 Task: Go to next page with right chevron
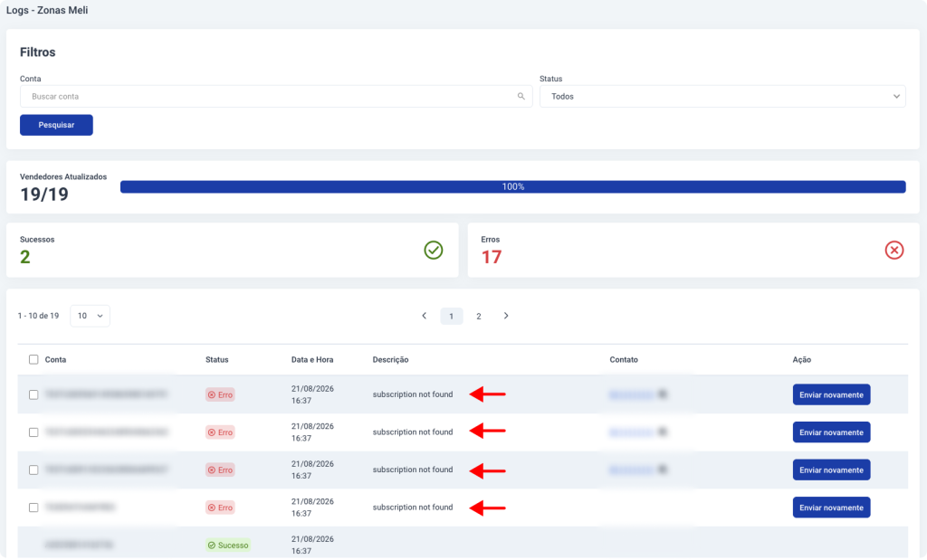[506, 316]
